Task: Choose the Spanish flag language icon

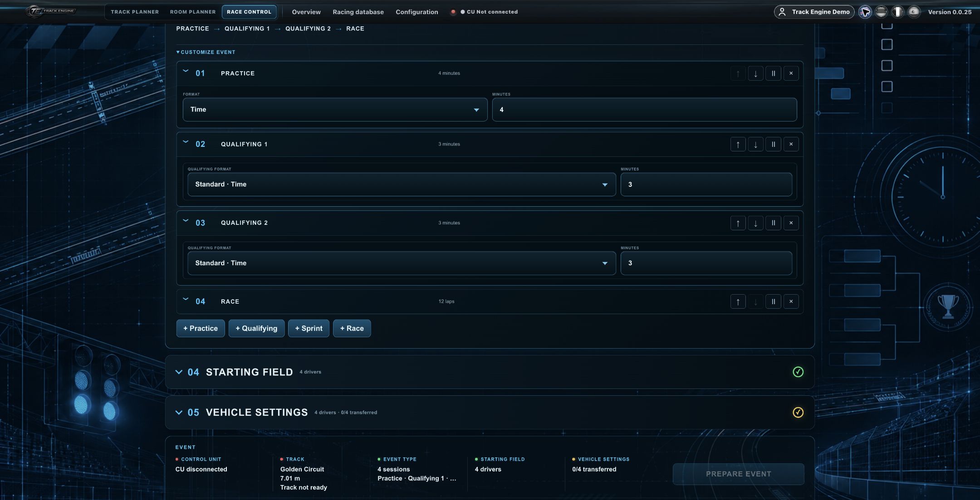Action: pyautogui.click(x=914, y=12)
